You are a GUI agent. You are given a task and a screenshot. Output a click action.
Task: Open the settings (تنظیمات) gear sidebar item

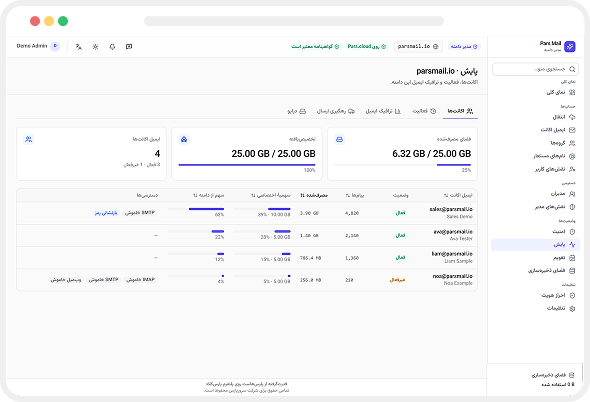coord(535,308)
